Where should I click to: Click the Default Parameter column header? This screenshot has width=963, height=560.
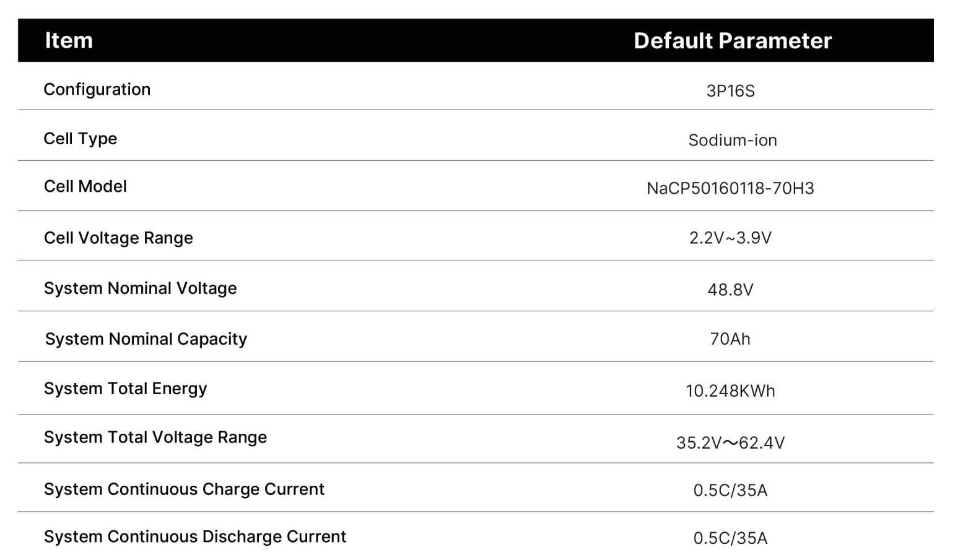pos(733,41)
